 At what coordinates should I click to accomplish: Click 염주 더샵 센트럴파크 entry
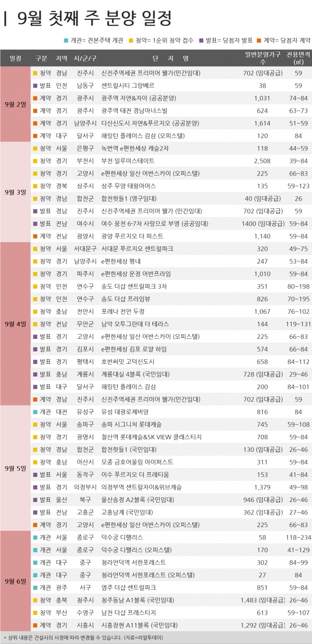click(129, 587)
